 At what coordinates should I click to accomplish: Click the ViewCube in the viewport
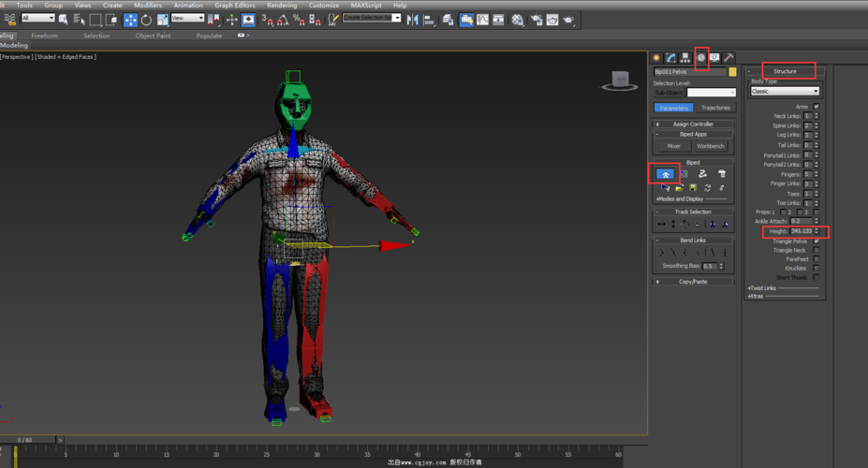tap(619, 80)
